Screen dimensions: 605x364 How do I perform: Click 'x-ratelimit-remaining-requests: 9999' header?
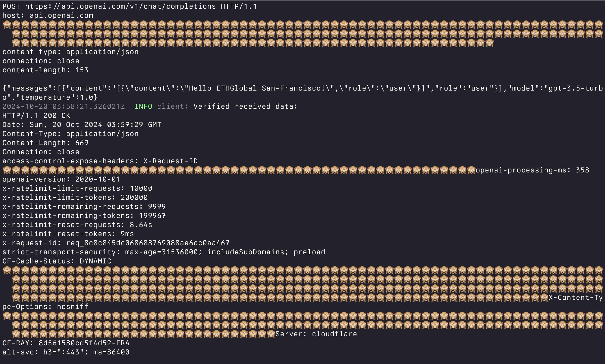84,206
